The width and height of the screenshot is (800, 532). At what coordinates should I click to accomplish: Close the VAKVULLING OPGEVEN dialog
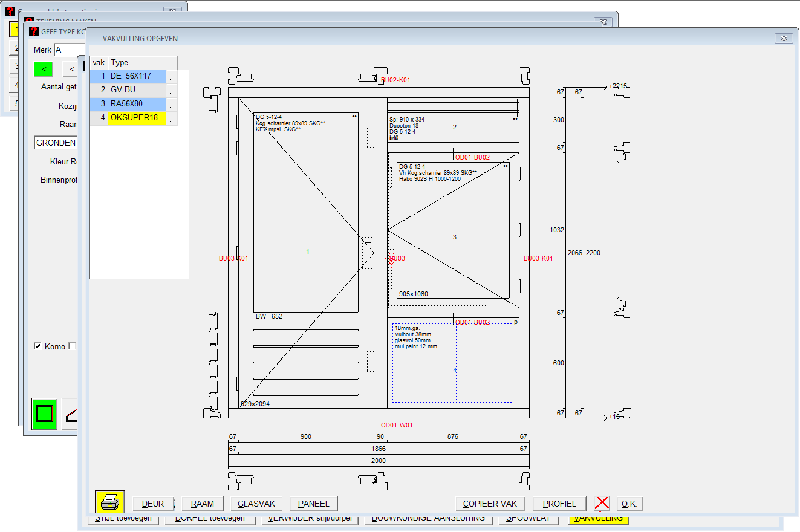click(783, 38)
